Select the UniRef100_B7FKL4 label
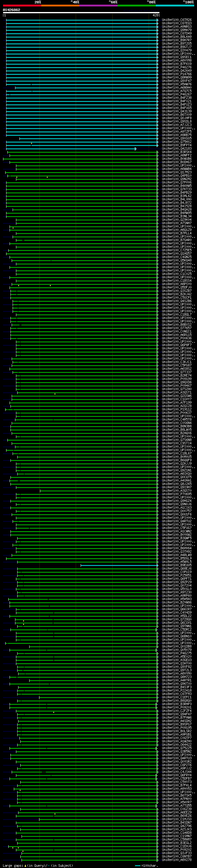Image resolution: width=197 pixels, height=868 pixels. tap(177, 785)
